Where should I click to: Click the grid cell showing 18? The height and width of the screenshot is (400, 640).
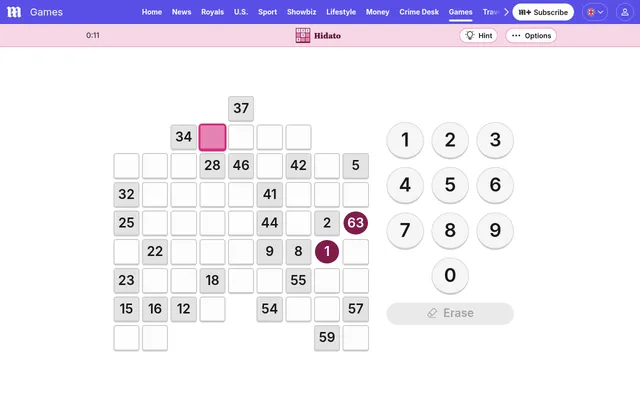[x=212, y=280]
